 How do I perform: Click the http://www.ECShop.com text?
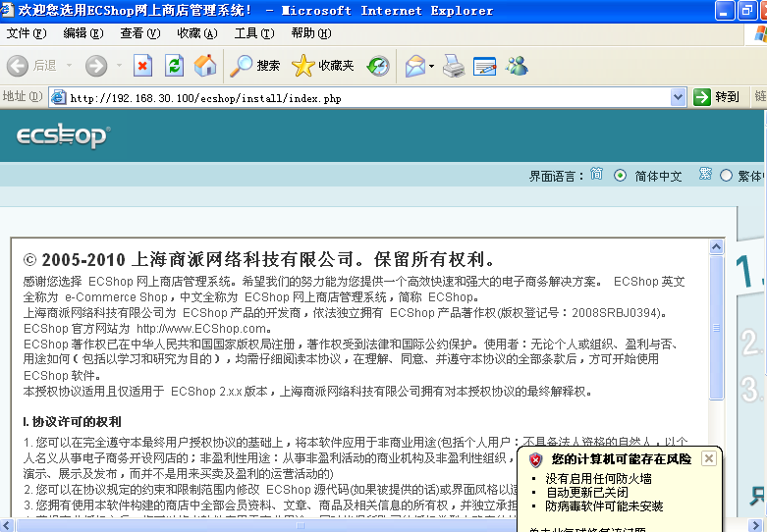coord(201,328)
